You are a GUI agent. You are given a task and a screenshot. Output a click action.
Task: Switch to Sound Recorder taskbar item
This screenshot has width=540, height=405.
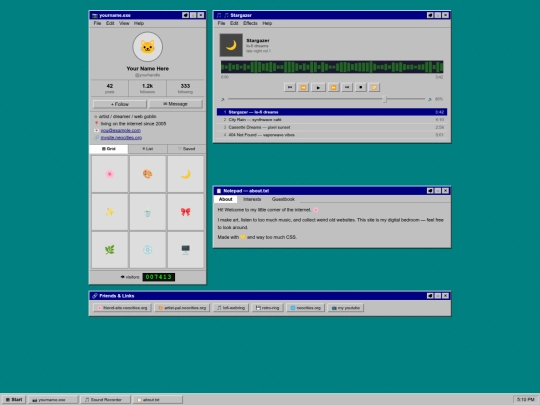pyautogui.click(x=105, y=399)
